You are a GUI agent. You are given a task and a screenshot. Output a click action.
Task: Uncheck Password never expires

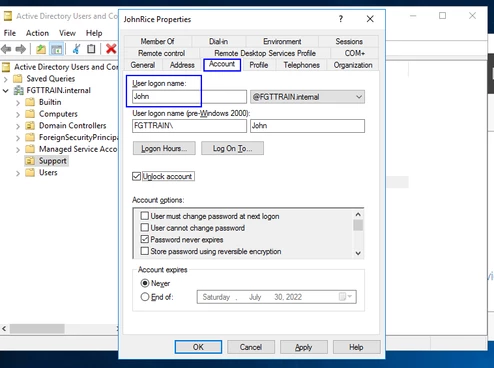point(144,239)
